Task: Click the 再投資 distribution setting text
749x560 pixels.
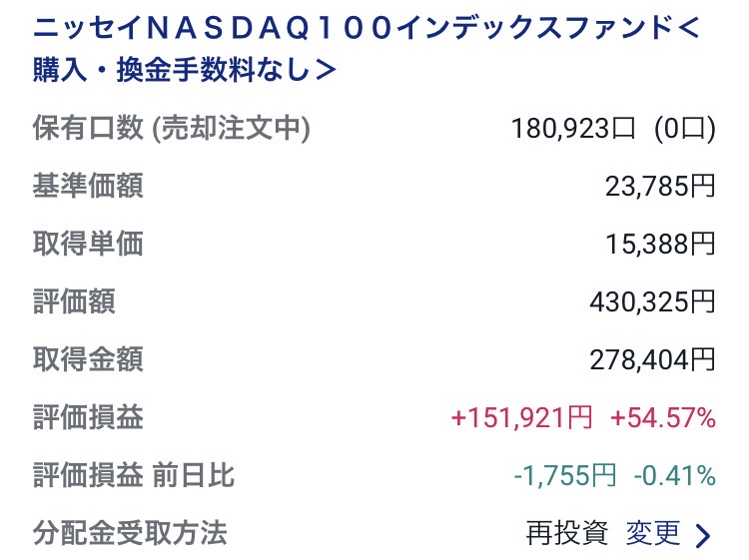Action: pos(566,532)
